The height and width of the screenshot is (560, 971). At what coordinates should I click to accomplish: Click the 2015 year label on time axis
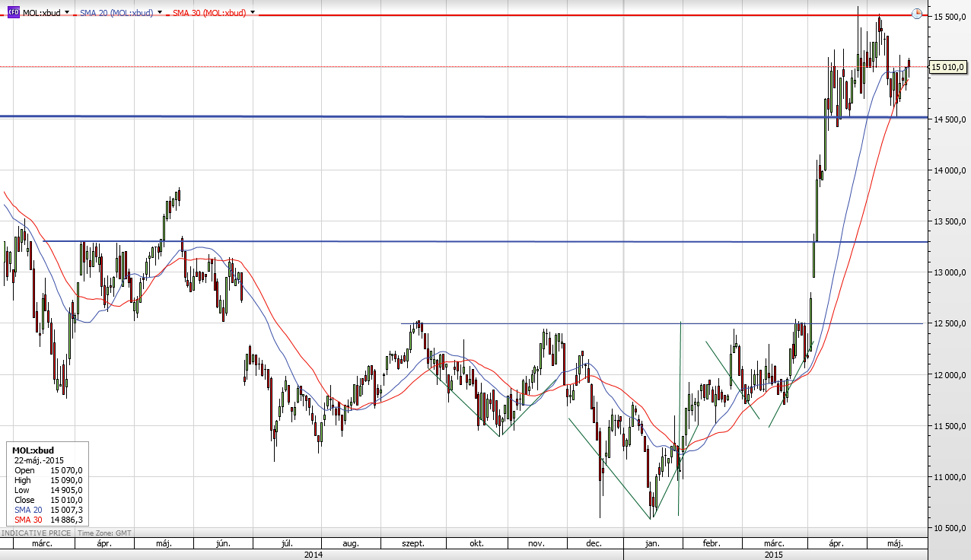[775, 555]
